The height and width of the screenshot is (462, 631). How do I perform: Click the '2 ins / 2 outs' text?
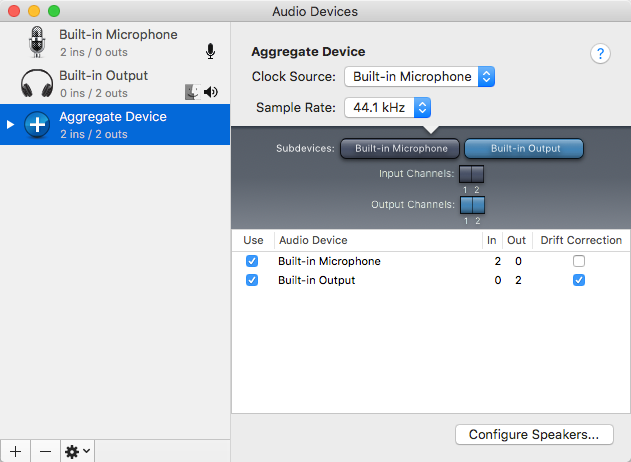94,134
